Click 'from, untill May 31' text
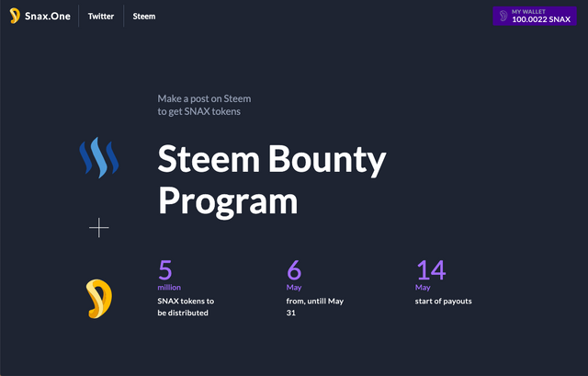This screenshot has width=588, height=376. 315,306
